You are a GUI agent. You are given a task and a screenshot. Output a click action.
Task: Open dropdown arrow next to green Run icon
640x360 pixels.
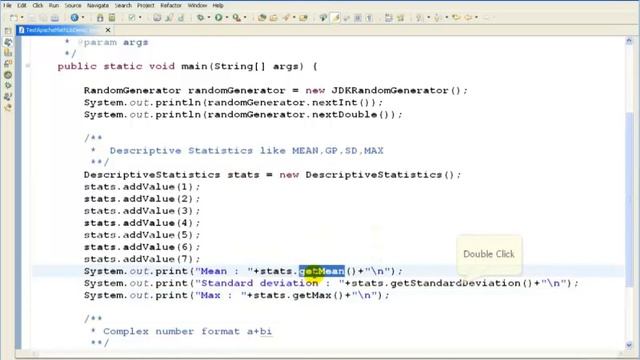(x=227, y=18)
